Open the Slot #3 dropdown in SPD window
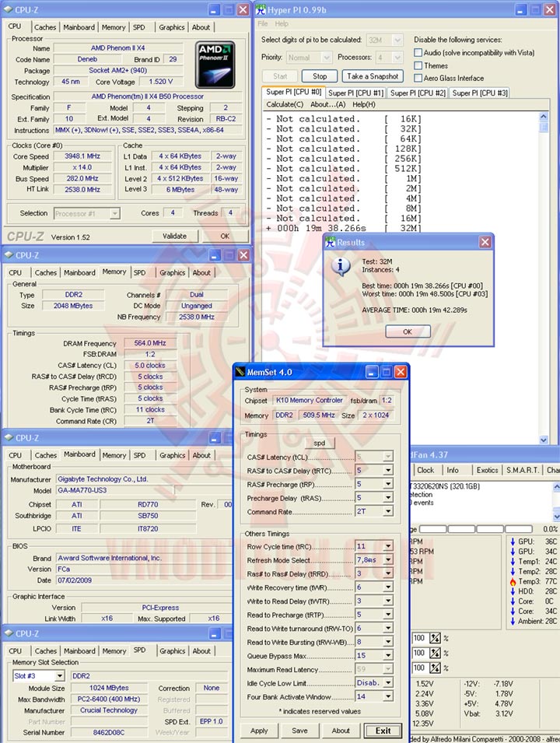Screen dimensions: 560x743 tap(60, 676)
